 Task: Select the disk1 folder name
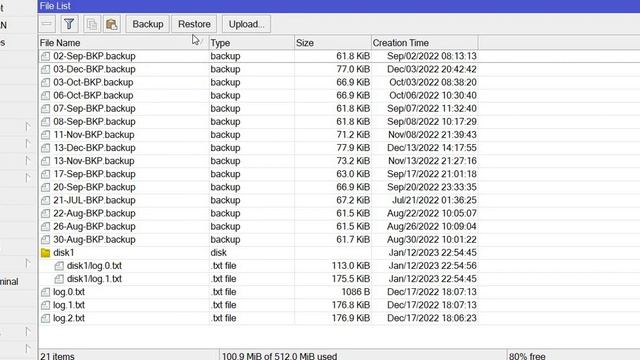pyautogui.click(x=64, y=253)
